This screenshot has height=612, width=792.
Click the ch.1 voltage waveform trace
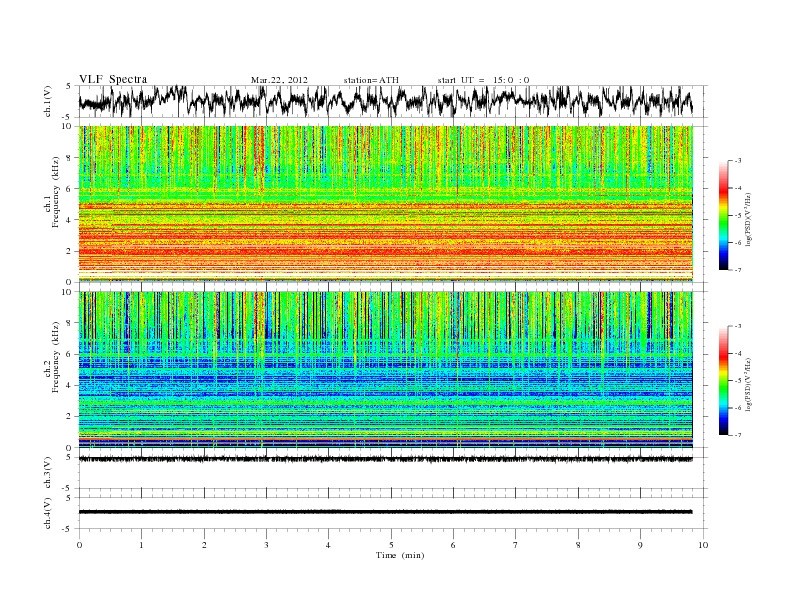tap(385, 101)
